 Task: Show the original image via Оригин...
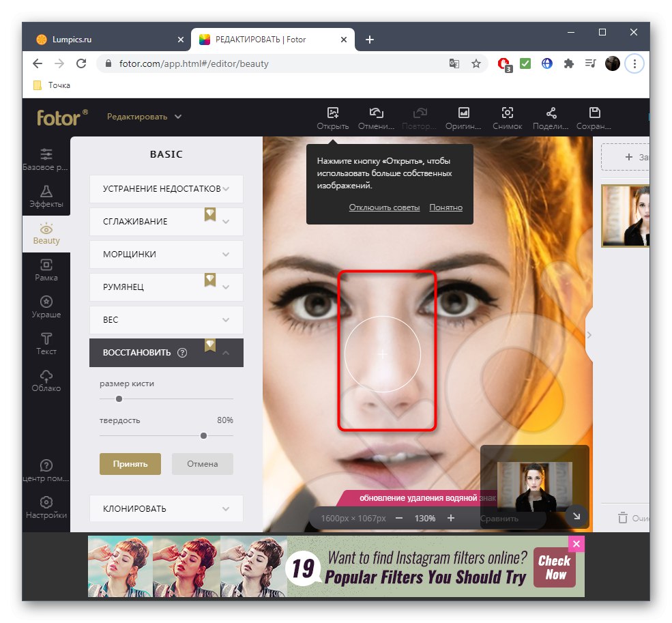click(463, 118)
